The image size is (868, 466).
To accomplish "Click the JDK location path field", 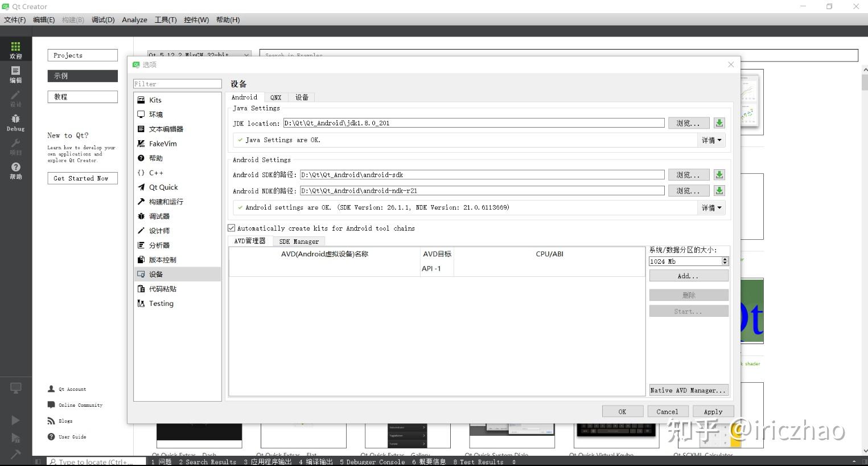I will (x=474, y=123).
